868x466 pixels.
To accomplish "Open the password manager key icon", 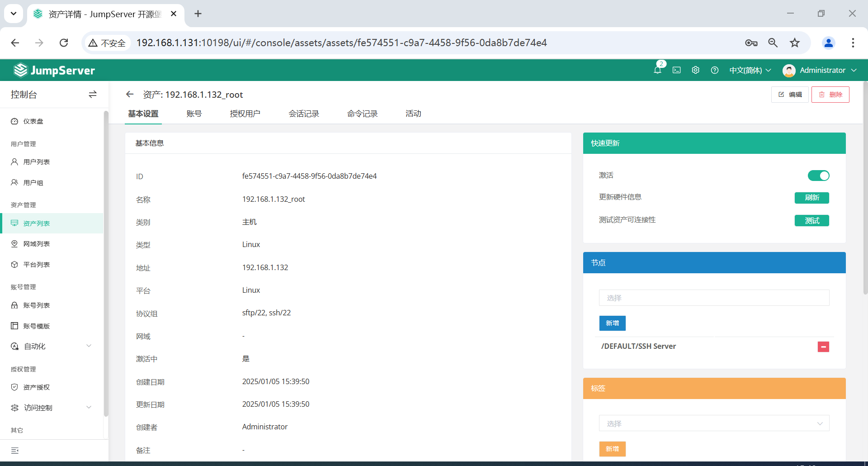I will (751, 43).
